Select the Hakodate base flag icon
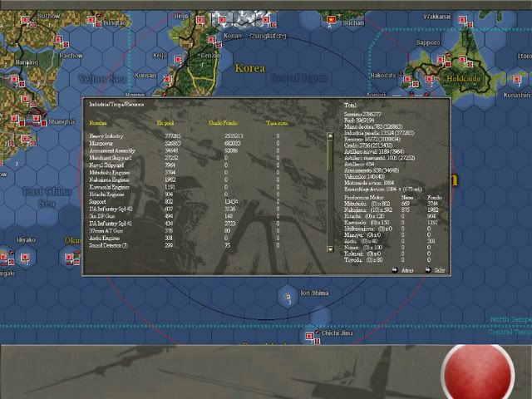Image resolution: width=532 pixels, height=399 pixels. pos(407,80)
